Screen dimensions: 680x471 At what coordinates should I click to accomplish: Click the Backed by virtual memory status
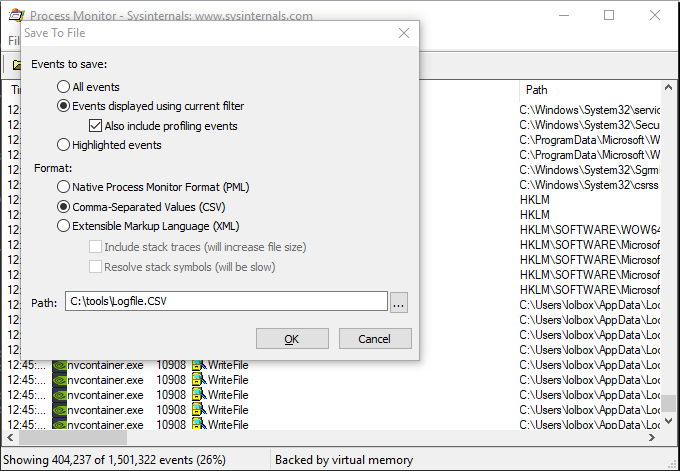[x=344, y=460]
